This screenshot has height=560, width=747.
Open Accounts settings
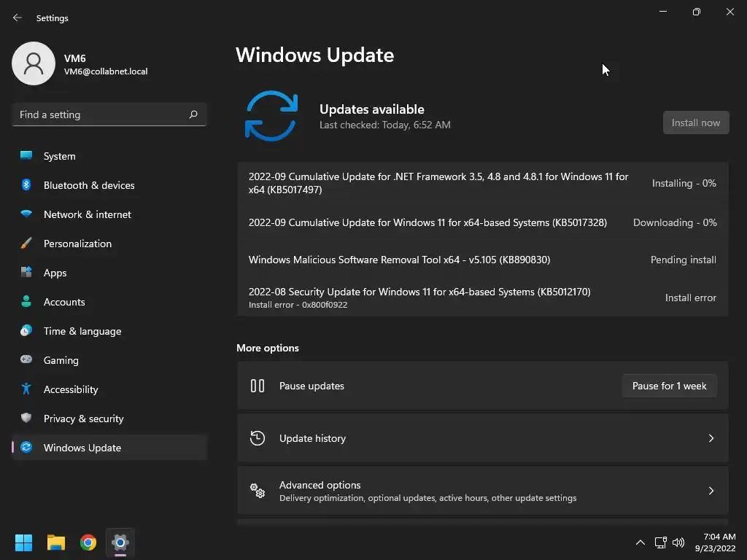[x=109, y=301]
